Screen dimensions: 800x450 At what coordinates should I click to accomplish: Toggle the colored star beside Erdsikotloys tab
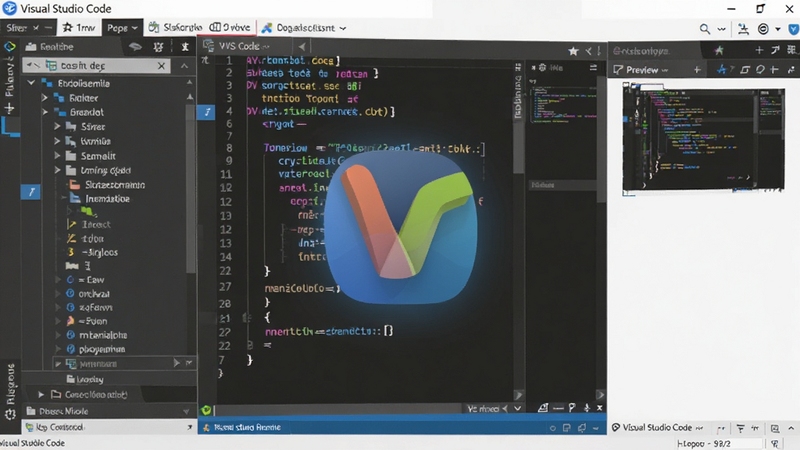coord(719,50)
